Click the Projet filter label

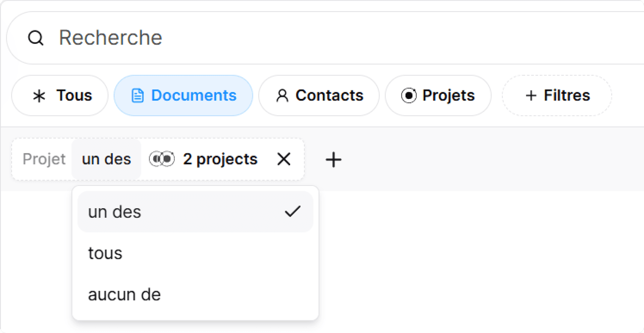[44, 159]
